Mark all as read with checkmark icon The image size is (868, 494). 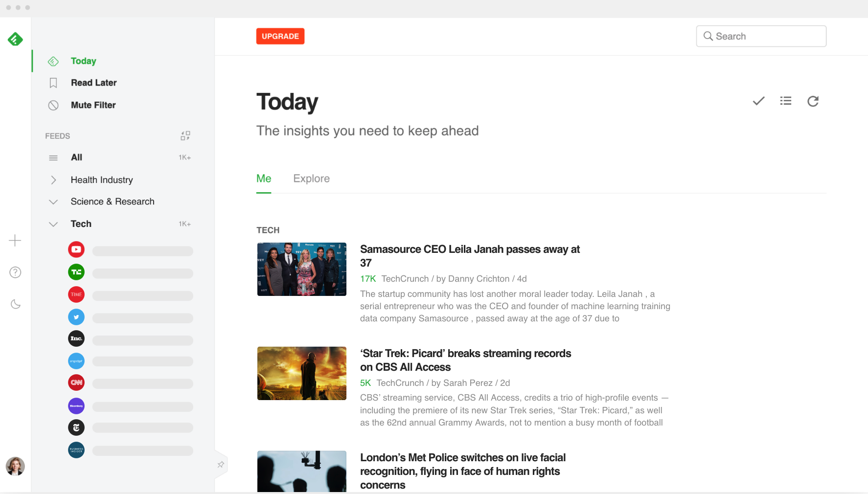(758, 101)
